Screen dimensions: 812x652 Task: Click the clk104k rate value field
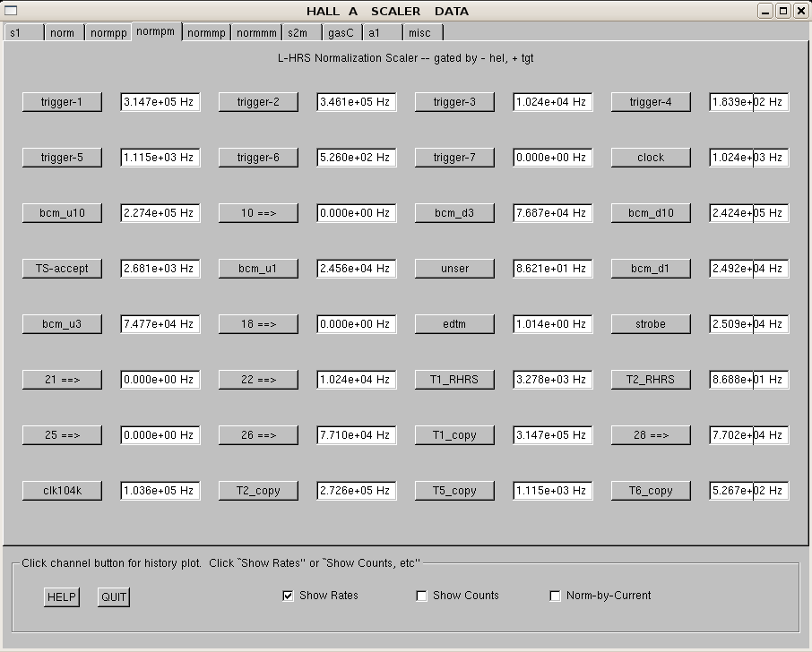point(160,491)
